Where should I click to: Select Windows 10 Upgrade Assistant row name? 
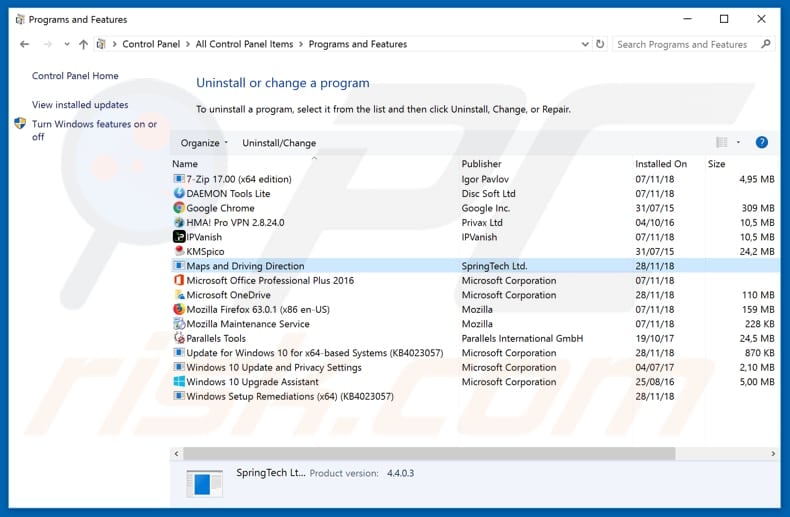(x=252, y=382)
